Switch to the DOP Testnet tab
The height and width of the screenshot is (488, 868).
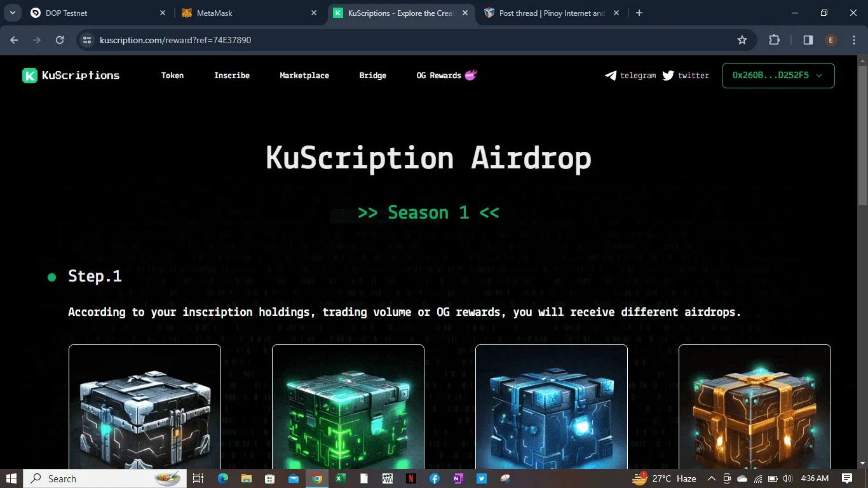tap(98, 13)
